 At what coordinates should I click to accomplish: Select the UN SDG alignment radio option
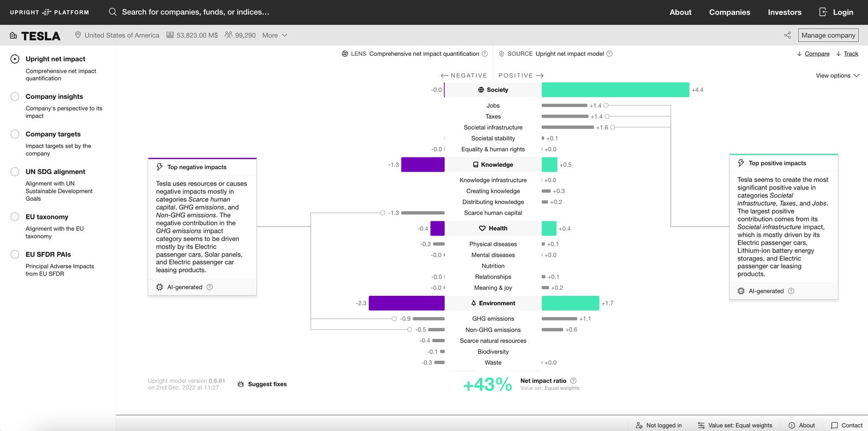click(x=15, y=172)
